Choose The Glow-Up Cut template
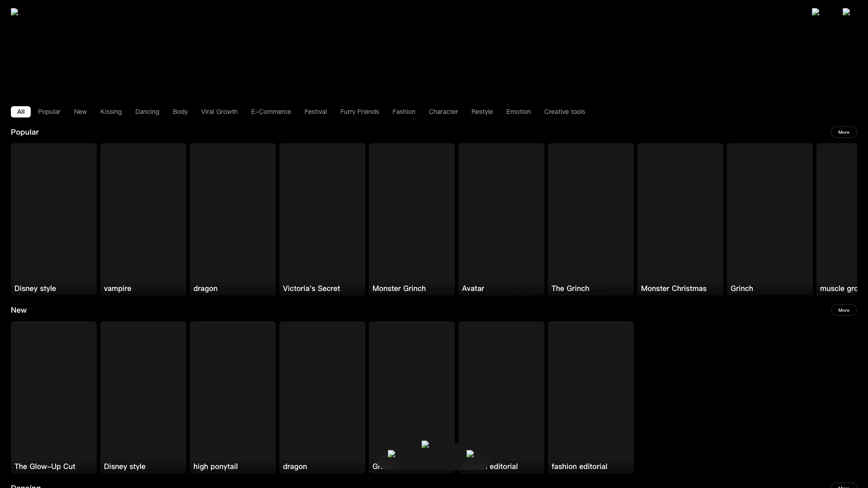Screen dimensions: 868x488 [x=53, y=397]
